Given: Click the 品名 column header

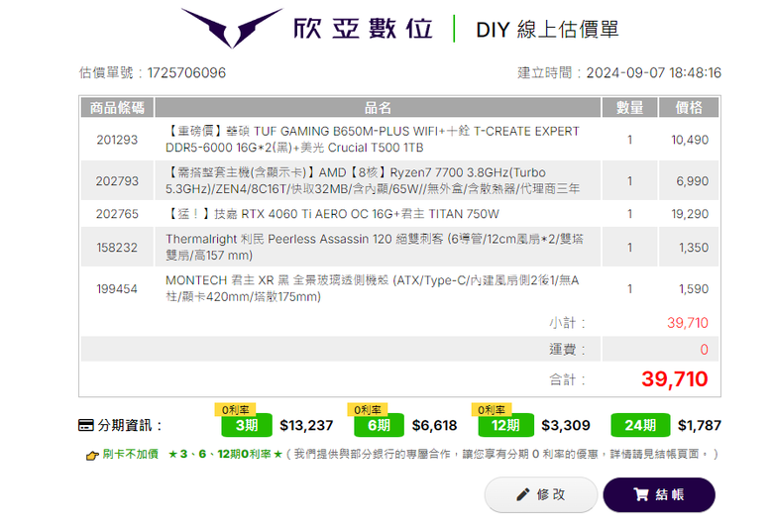Looking at the screenshot, I should point(378,107).
